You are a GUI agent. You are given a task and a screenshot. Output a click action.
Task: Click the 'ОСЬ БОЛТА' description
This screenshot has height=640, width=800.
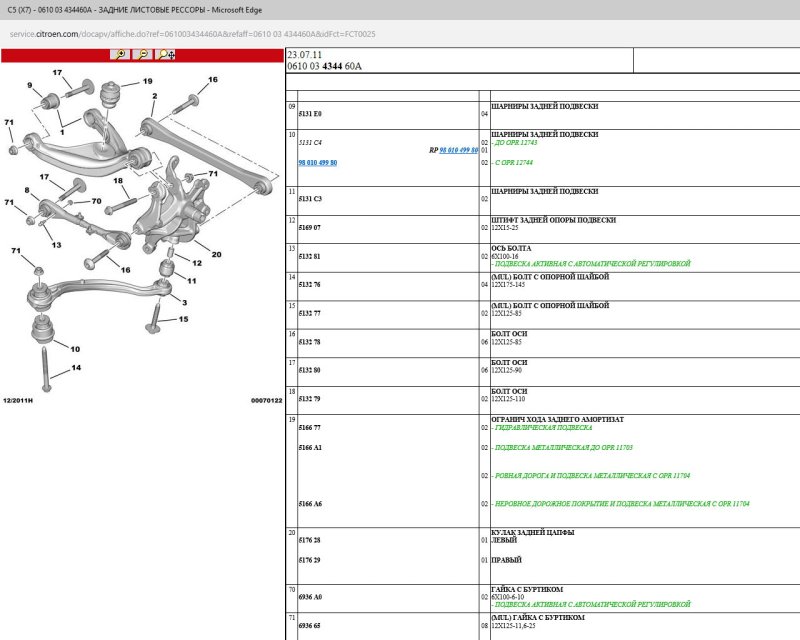(x=511, y=248)
